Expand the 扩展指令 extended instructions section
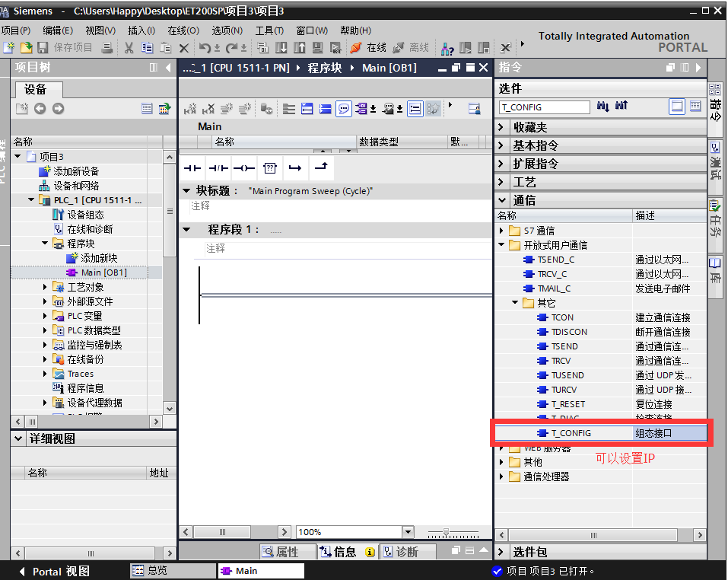 pyautogui.click(x=501, y=164)
